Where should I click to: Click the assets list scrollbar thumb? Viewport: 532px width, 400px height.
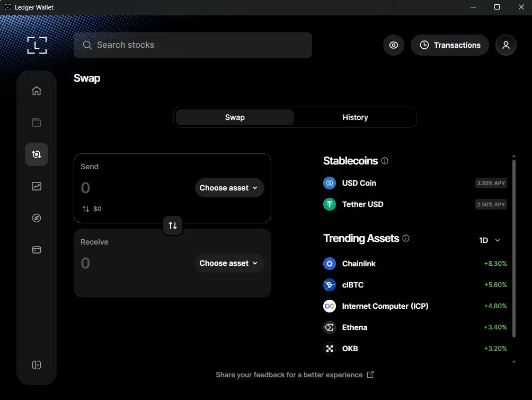tap(514, 249)
